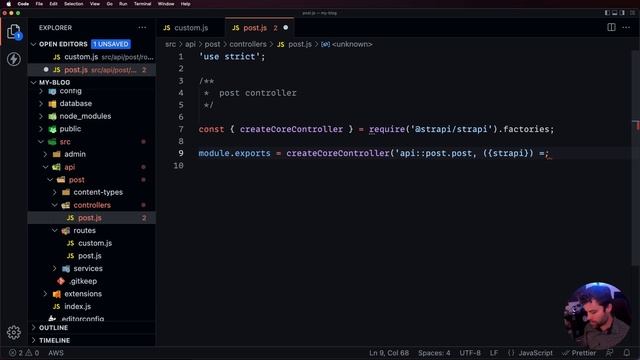Viewport: 640px width, 360px height.
Task: Click the controllers breadcrumb segment
Action: 248,44
